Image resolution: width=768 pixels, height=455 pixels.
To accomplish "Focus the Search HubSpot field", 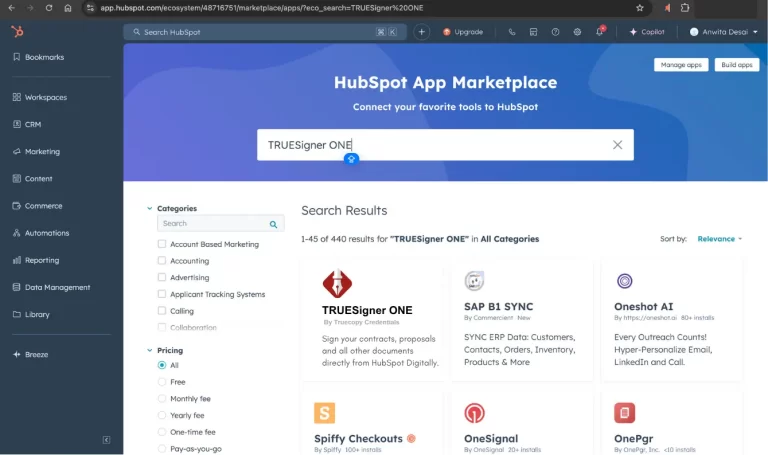I will click(x=264, y=32).
